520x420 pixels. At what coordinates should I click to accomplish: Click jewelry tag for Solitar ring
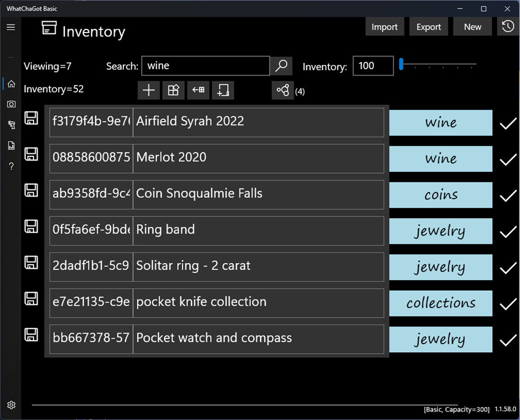point(441,267)
